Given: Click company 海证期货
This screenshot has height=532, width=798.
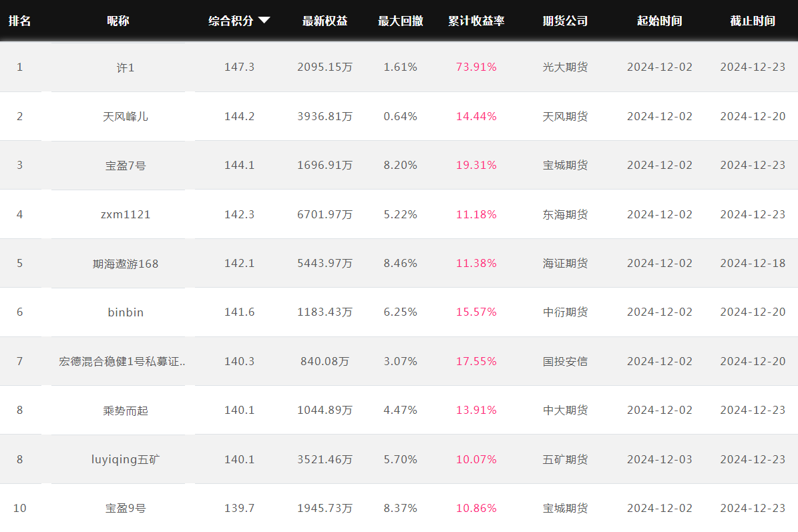Looking at the screenshot, I should 566,264.
